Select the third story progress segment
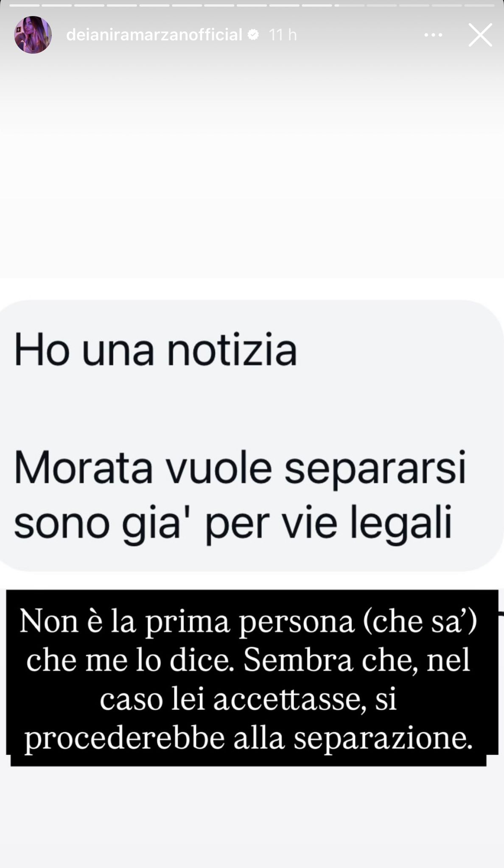504x868 pixels. point(90,6)
